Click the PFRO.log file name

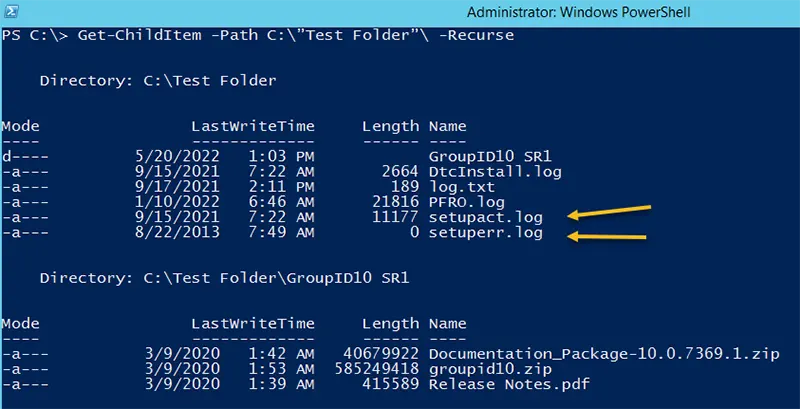tap(466, 202)
